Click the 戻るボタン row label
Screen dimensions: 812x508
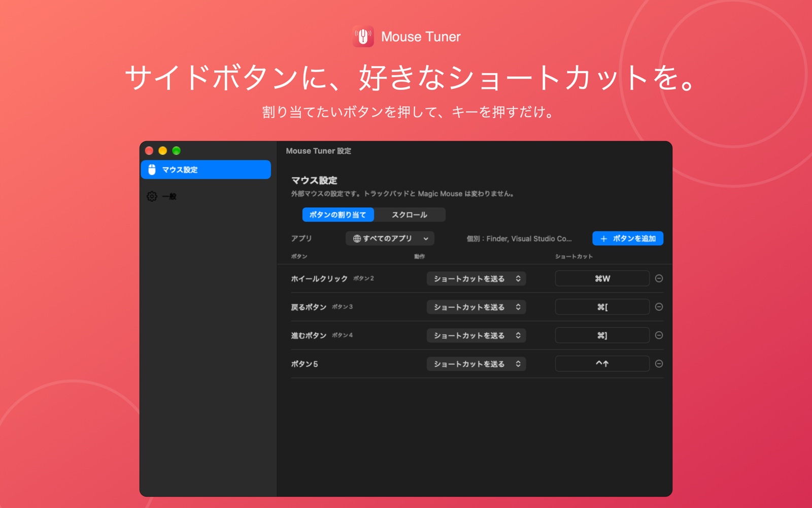(309, 307)
